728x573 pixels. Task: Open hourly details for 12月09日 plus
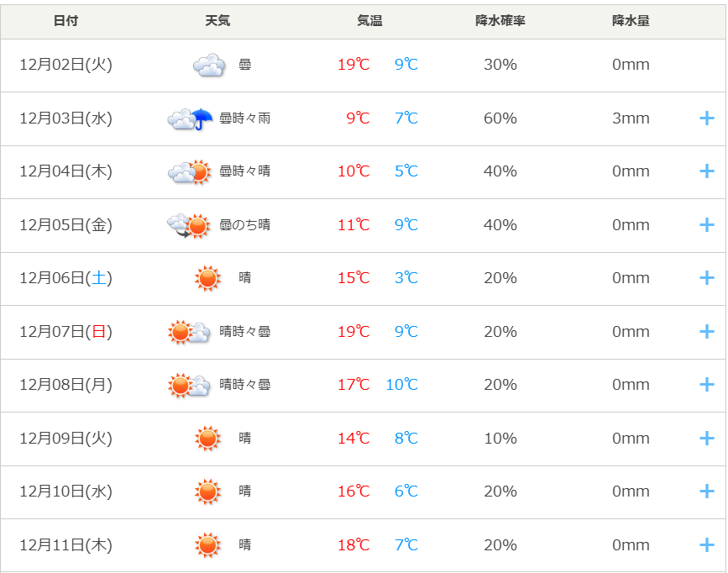(706, 439)
